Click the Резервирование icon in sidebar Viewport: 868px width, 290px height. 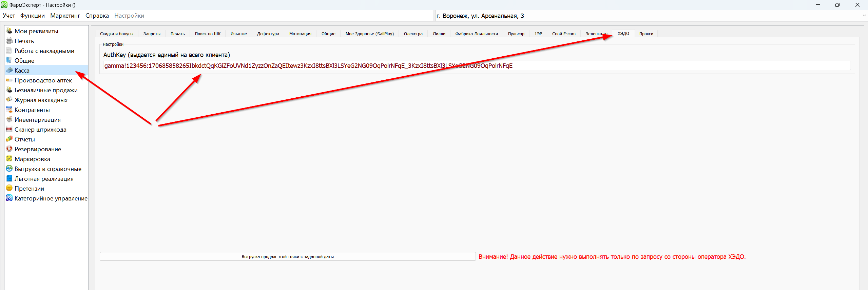(9, 149)
